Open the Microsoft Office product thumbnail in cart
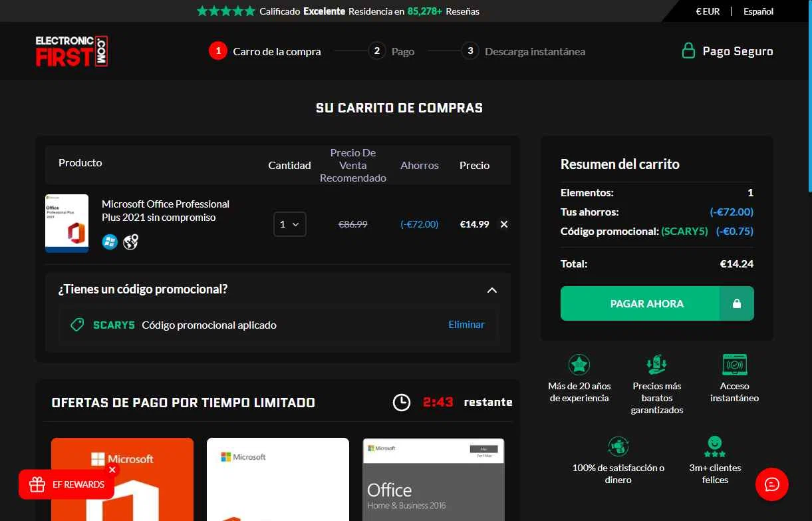 tap(67, 224)
